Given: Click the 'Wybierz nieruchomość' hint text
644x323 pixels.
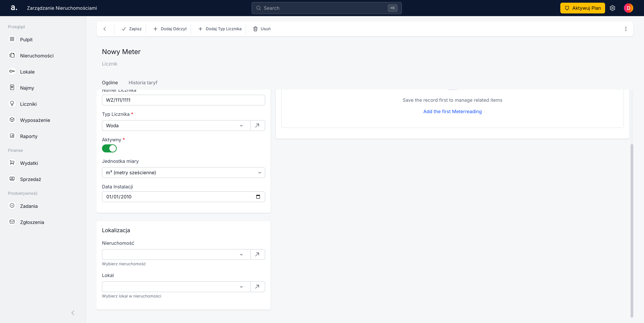Looking at the screenshot, I should pos(124,264).
